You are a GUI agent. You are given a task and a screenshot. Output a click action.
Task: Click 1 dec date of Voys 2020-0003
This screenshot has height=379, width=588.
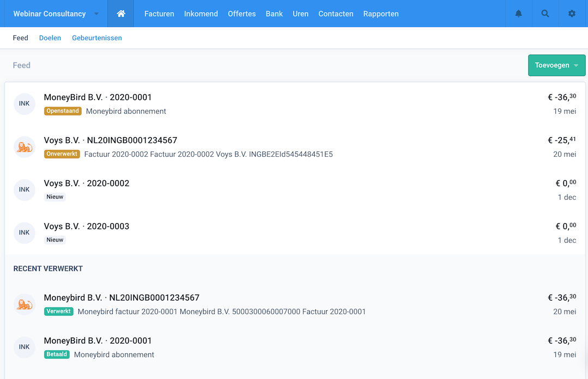567,240
